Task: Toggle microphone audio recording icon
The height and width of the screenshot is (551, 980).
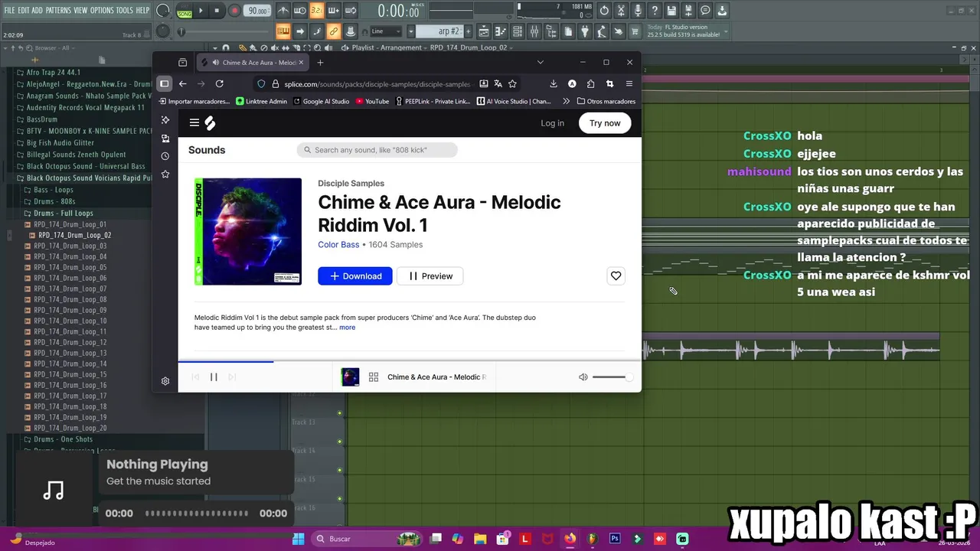Action: [638, 11]
